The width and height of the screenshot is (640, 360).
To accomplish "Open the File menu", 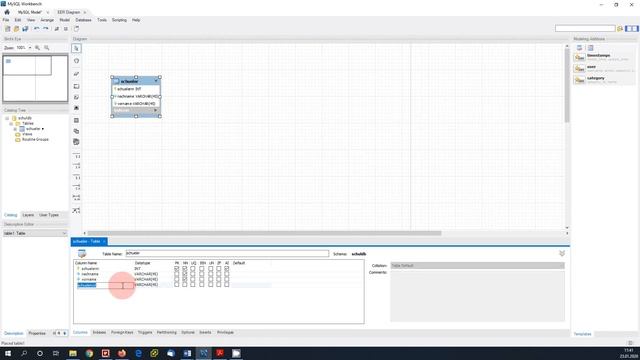I will pos(6,20).
